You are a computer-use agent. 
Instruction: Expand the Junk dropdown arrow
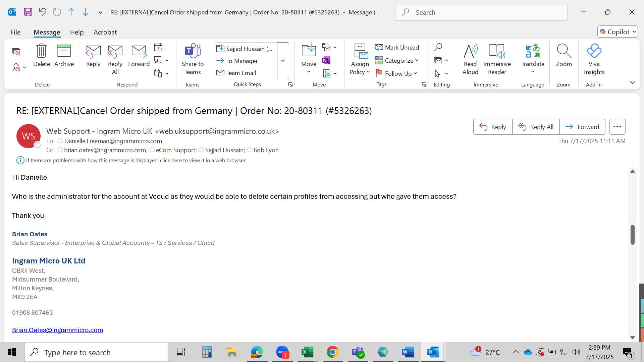click(25, 68)
